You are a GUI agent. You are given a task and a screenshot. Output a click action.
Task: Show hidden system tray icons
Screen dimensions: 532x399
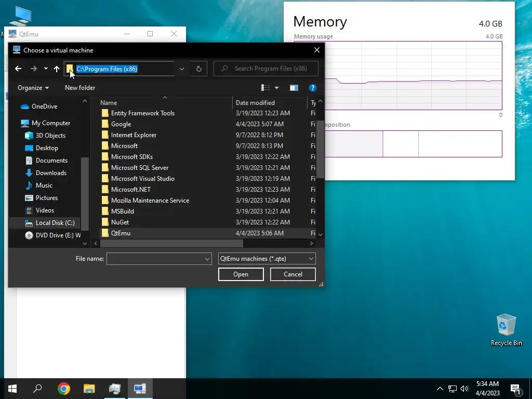[440, 389]
